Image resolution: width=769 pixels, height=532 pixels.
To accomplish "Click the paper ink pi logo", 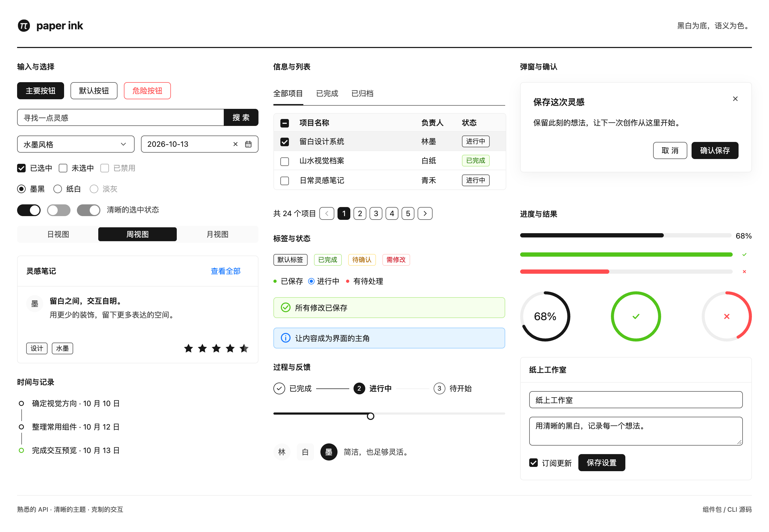I will pos(24,26).
